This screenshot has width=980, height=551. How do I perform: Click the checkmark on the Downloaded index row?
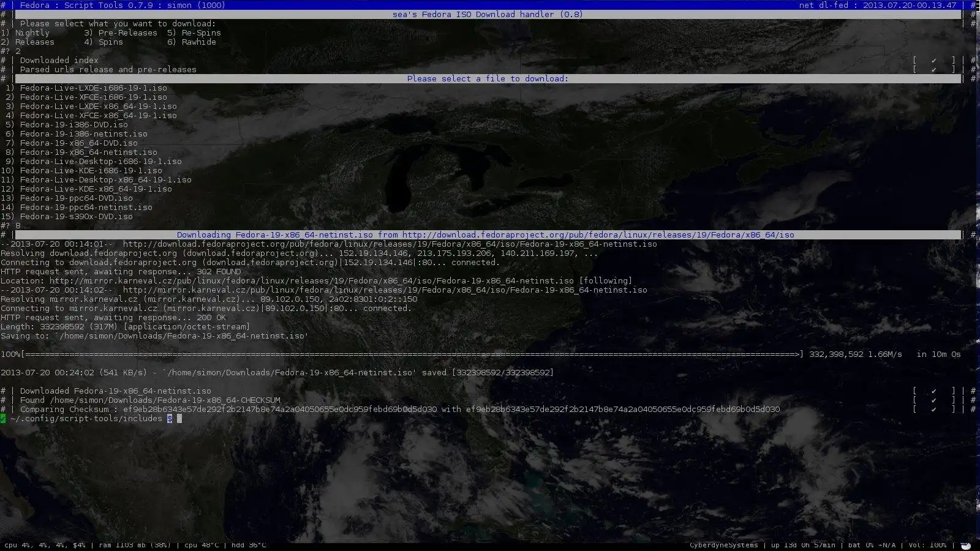pyautogui.click(x=933, y=61)
